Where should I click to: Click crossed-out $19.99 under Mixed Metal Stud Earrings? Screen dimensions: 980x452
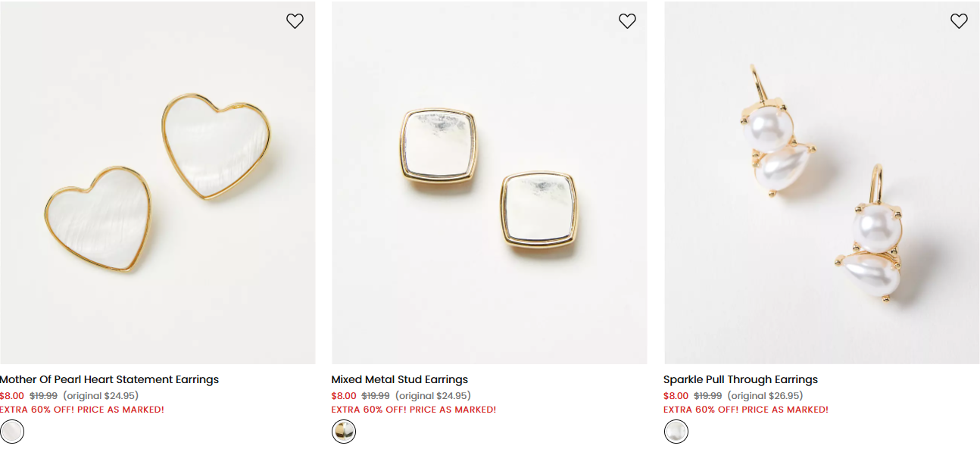coord(376,395)
